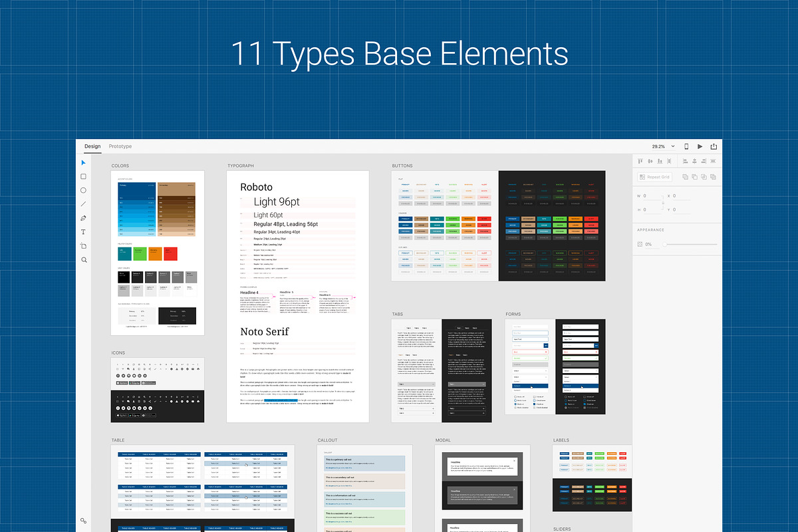Image resolution: width=798 pixels, height=532 pixels.
Task: Click the Roboto heading in Typograph artboard
Action: pos(256,188)
